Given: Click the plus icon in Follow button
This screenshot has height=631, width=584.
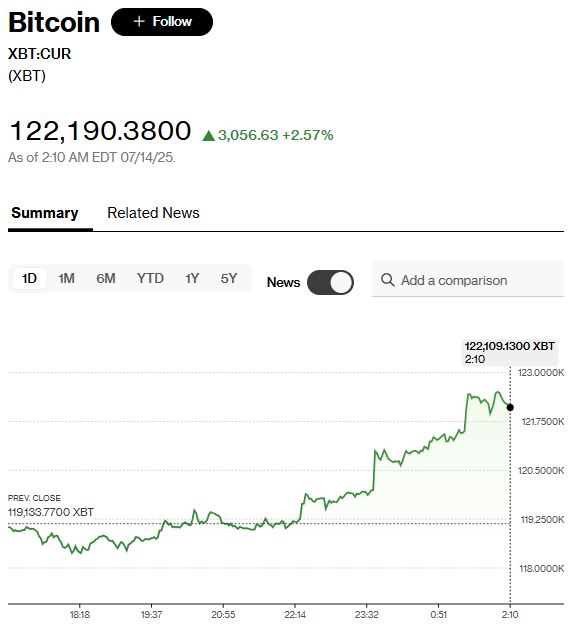Looking at the screenshot, I should [139, 21].
